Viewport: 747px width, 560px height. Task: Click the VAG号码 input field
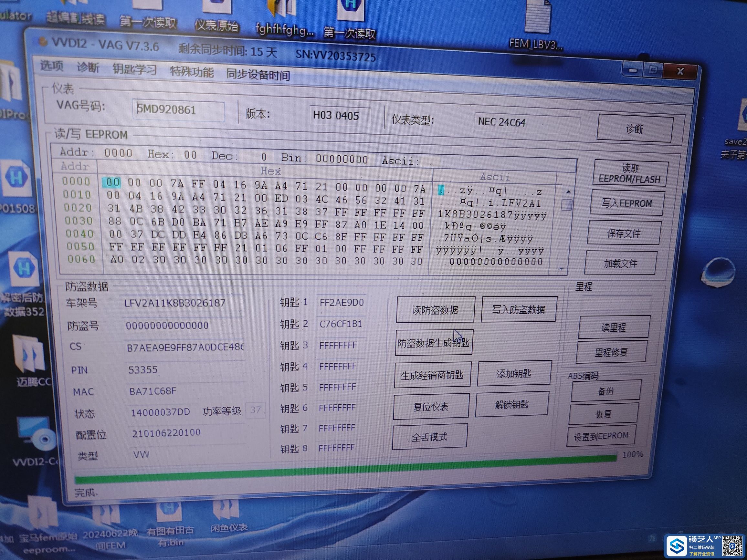tap(179, 110)
